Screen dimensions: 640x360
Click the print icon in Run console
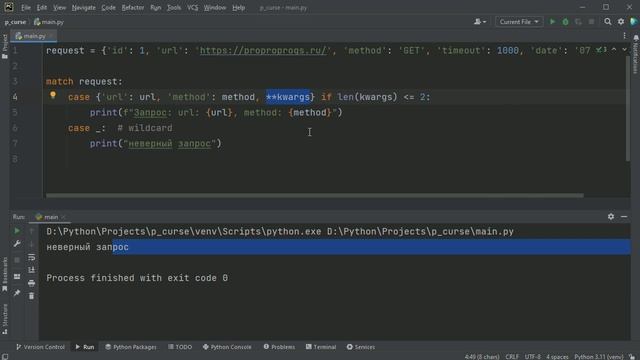click(x=31, y=283)
